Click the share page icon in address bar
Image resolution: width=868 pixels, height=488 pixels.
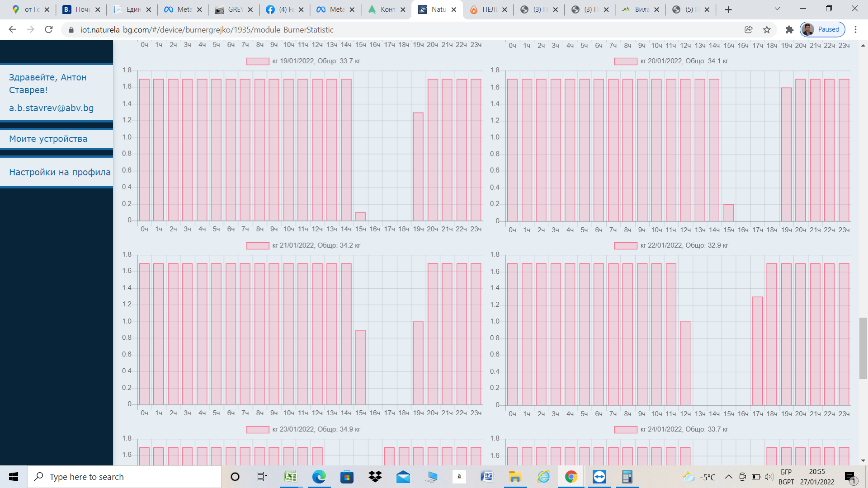point(749,29)
